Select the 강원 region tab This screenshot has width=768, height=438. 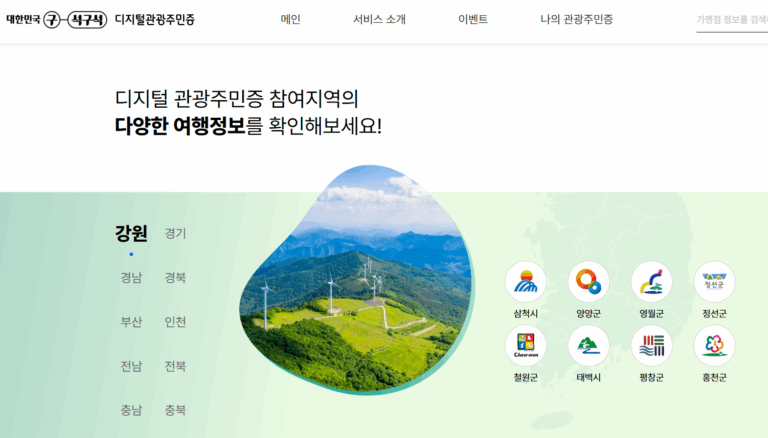(131, 233)
